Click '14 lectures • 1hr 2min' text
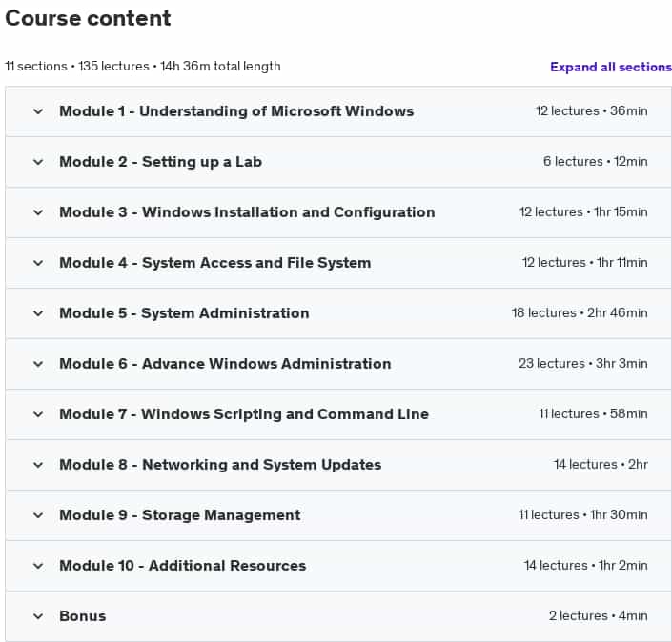The width and height of the screenshot is (672, 642). click(586, 565)
